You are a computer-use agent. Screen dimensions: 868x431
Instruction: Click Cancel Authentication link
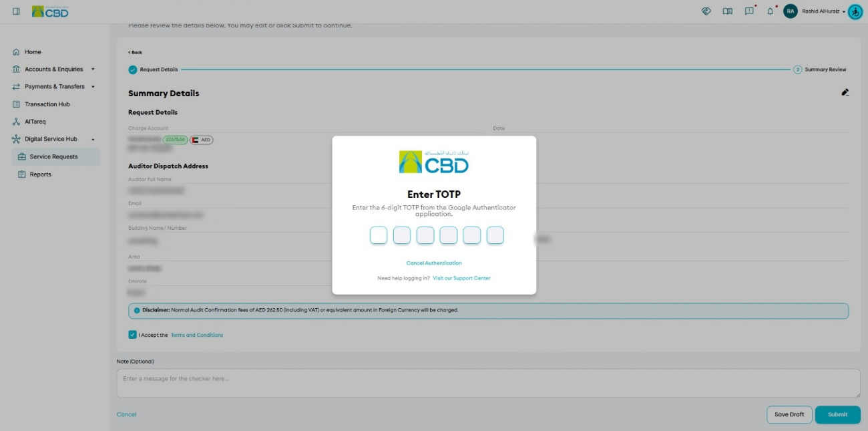coord(434,263)
